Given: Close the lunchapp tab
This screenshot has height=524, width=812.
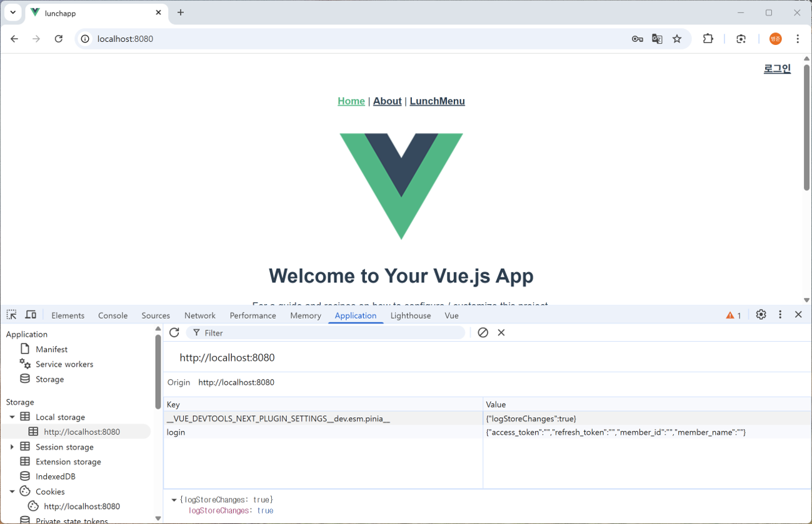Looking at the screenshot, I should (158, 12).
